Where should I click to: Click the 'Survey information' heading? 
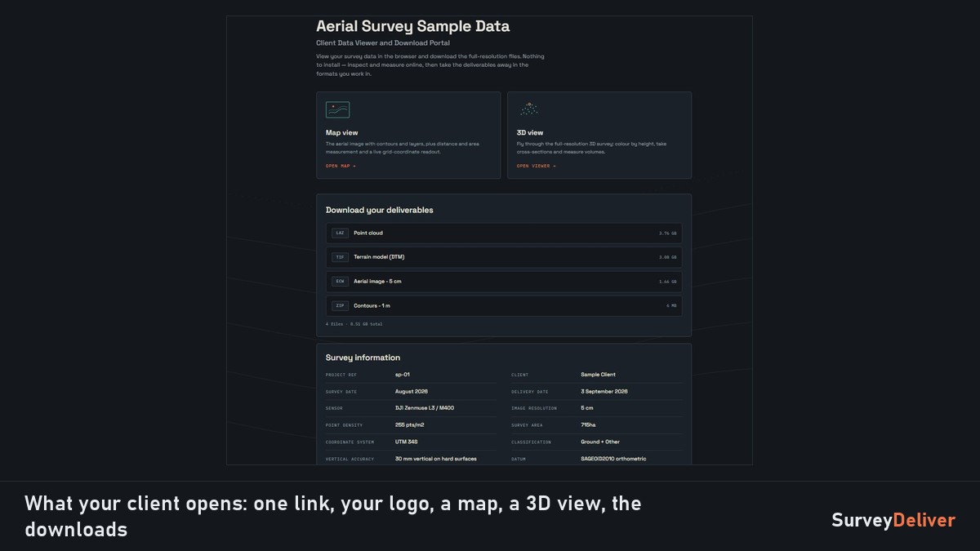pyautogui.click(x=363, y=358)
